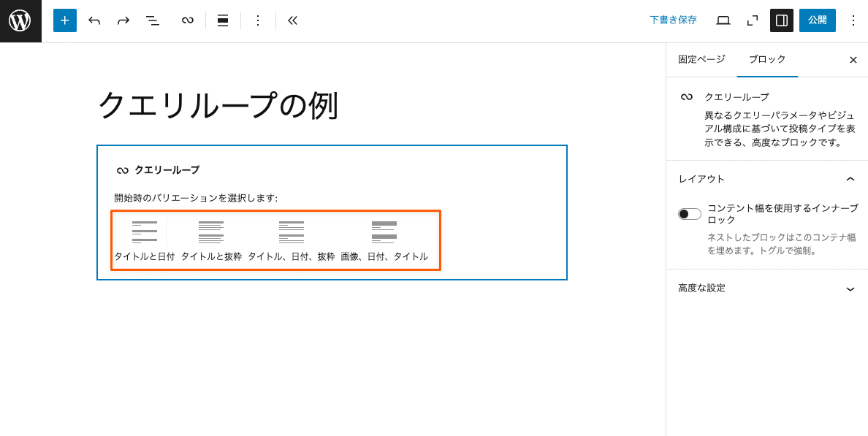Expand the 高度な設定 section
The image size is (868, 436).
pos(850,288)
